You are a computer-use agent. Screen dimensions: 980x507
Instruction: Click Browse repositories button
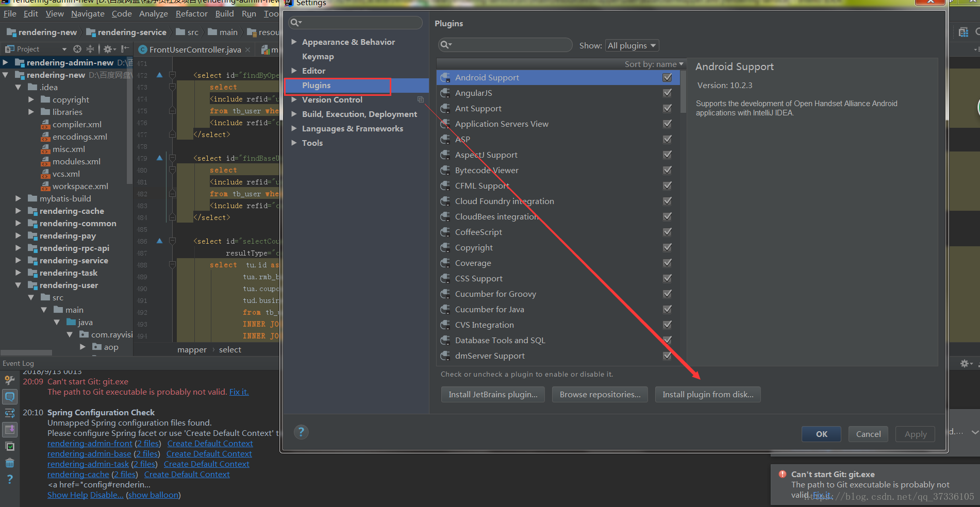click(600, 395)
